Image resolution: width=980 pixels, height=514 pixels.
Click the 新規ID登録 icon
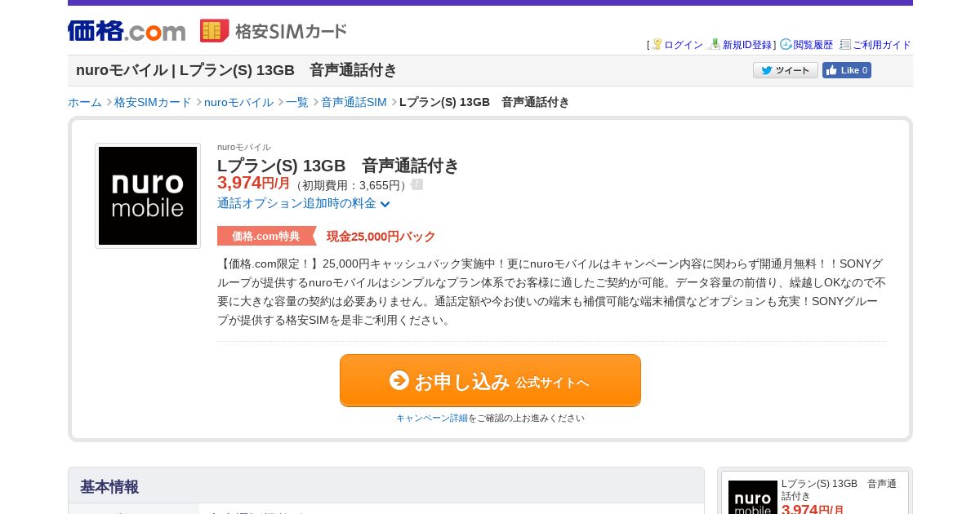(715, 44)
